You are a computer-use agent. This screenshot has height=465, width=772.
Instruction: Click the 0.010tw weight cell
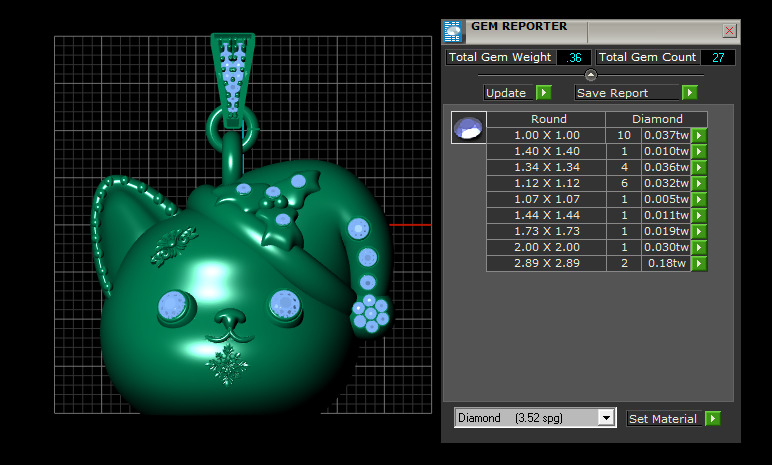pos(666,151)
